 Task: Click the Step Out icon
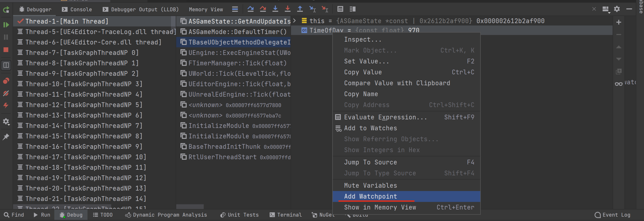(x=300, y=9)
